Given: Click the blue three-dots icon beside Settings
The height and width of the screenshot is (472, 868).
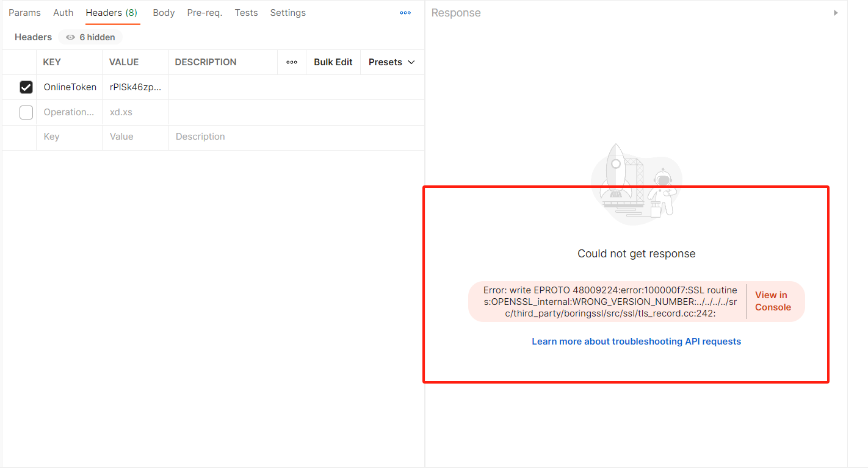Looking at the screenshot, I should click(x=405, y=13).
